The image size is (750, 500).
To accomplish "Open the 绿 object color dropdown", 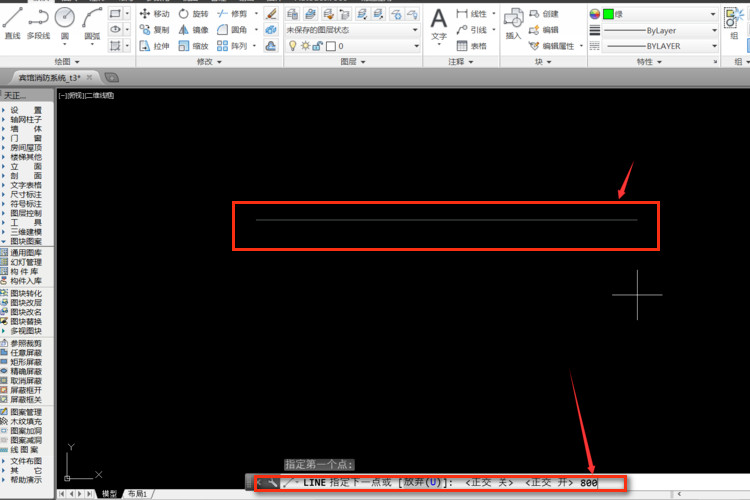I will [x=660, y=14].
